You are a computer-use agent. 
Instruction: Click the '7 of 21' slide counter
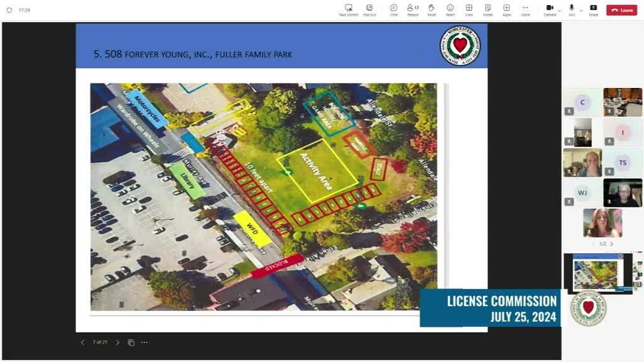100,342
